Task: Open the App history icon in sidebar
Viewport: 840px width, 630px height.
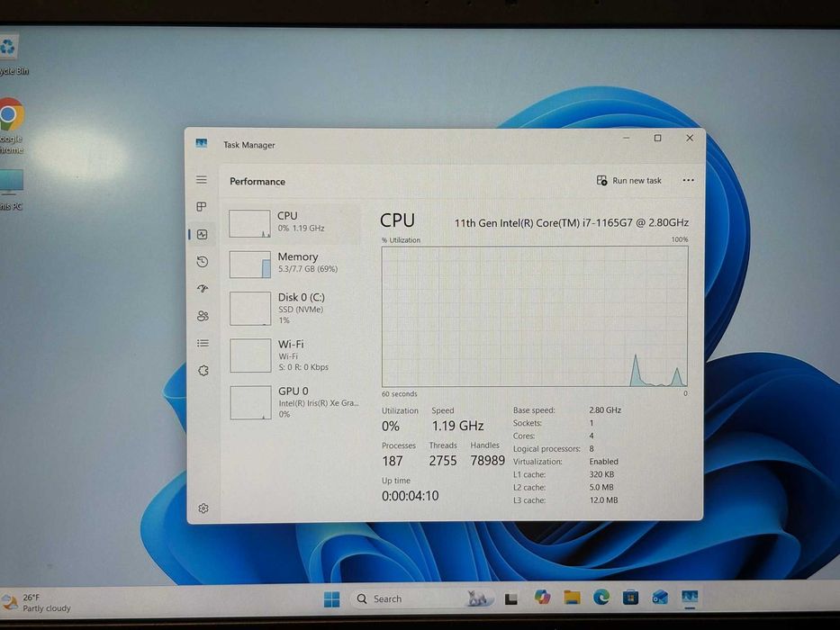Action: (202, 262)
